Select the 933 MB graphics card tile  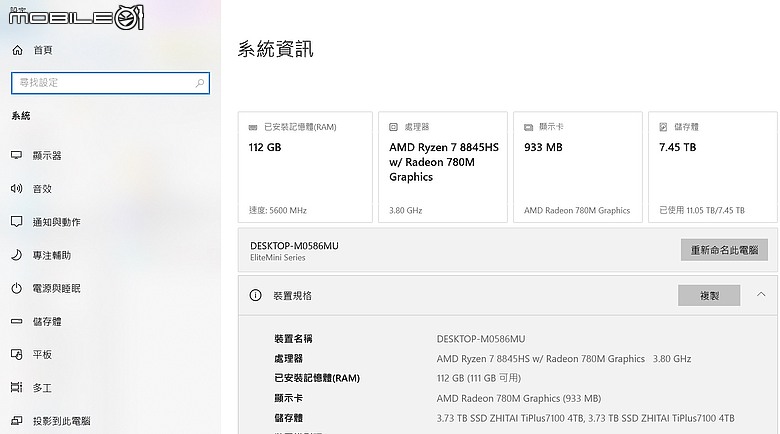tap(578, 167)
